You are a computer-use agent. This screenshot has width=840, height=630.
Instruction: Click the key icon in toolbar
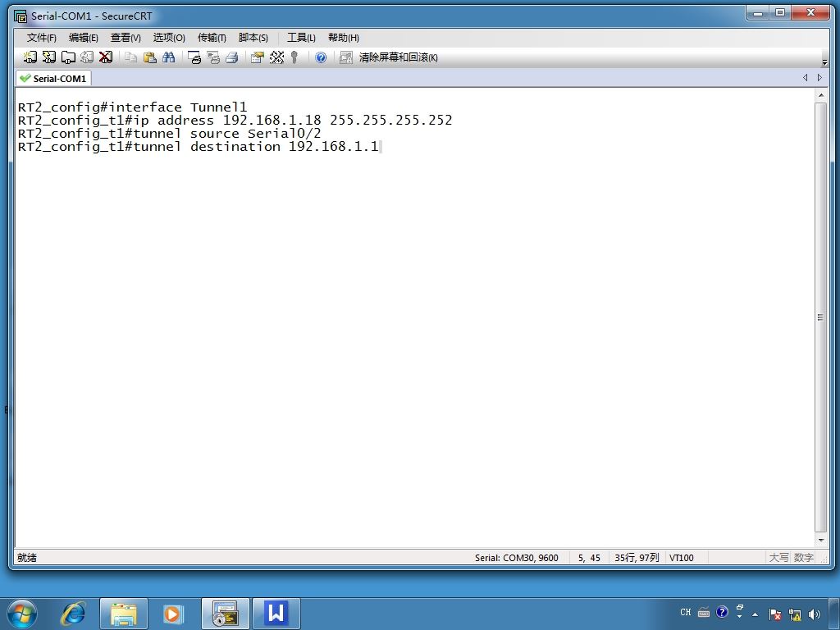pyautogui.click(x=294, y=57)
